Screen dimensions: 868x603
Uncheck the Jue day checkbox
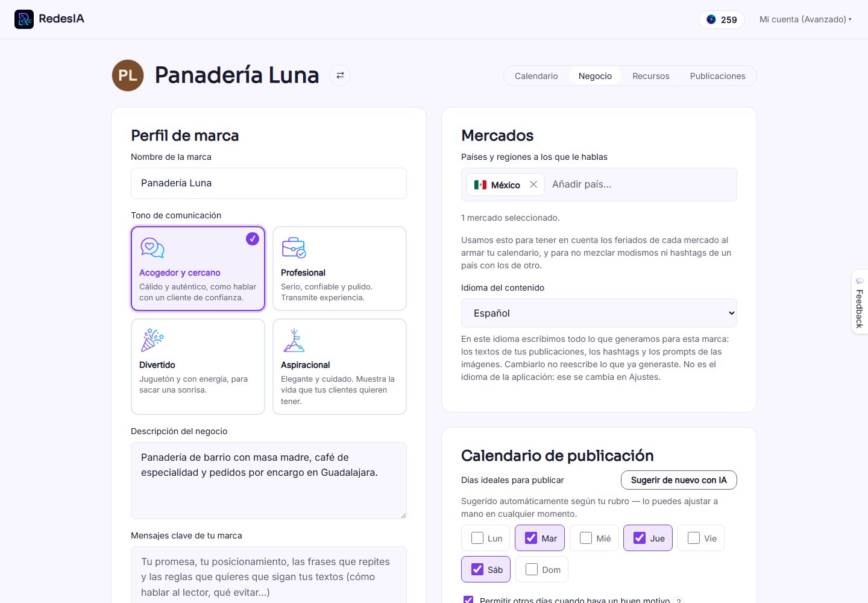coord(640,538)
